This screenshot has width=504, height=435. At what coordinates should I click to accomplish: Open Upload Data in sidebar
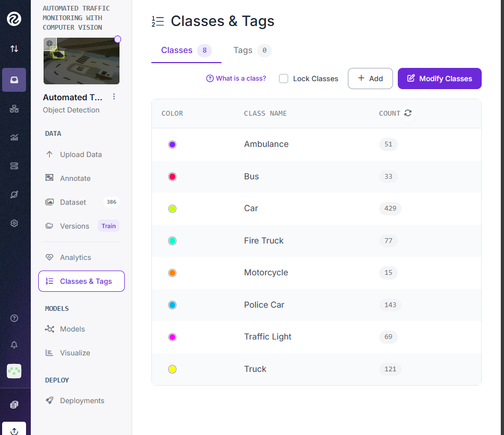point(81,154)
